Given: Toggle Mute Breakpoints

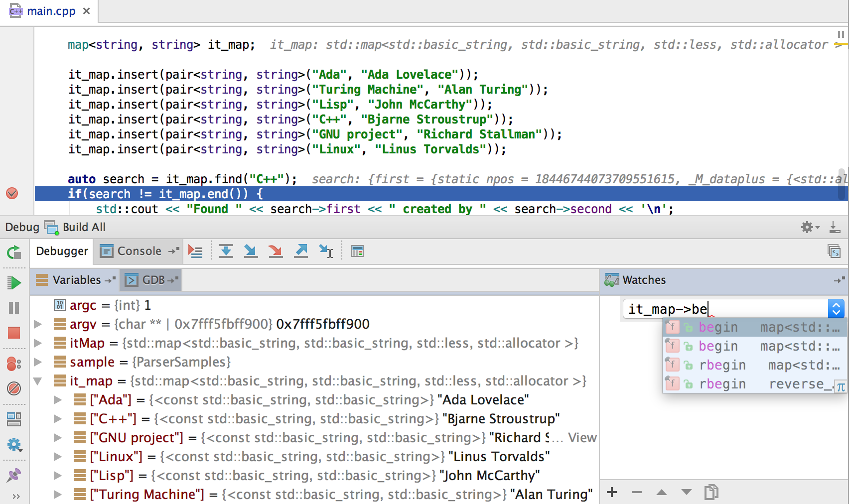Looking at the screenshot, I should (x=14, y=388).
